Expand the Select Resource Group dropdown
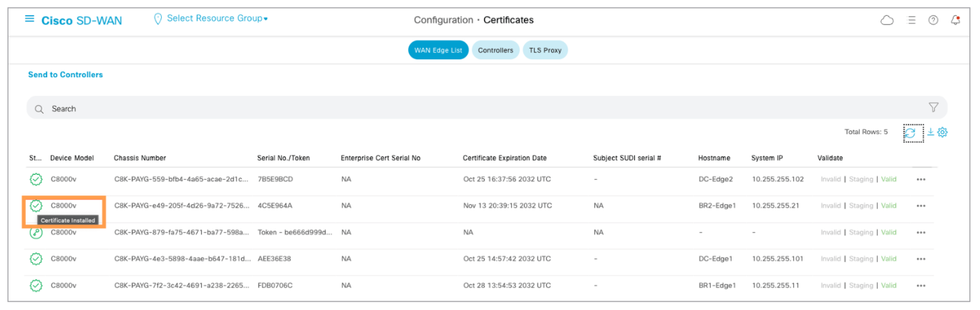980x310 pixels. coord(215,19)
